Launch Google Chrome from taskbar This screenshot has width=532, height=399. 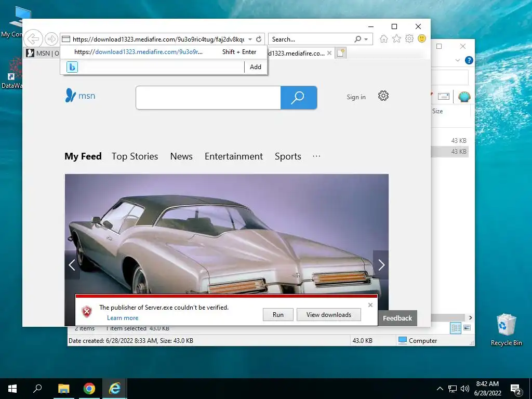tap(89, 389)
